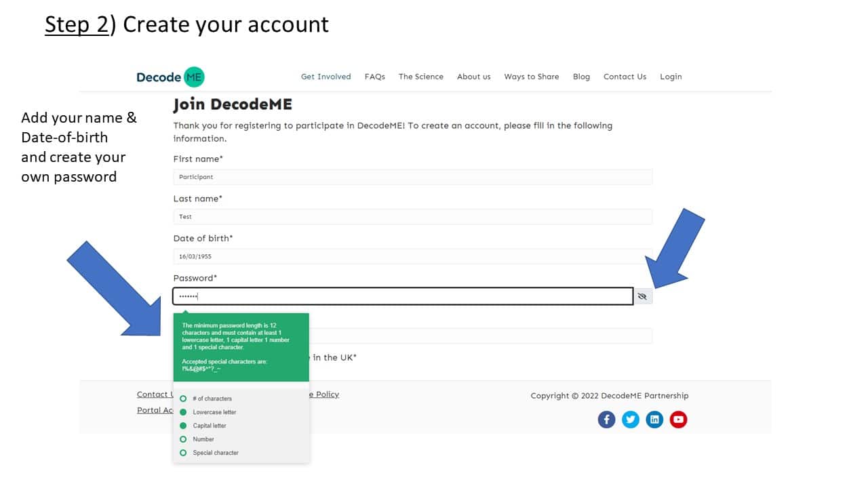
Task: Click the 'Special character' requirement row
Action: click(210, 453)
